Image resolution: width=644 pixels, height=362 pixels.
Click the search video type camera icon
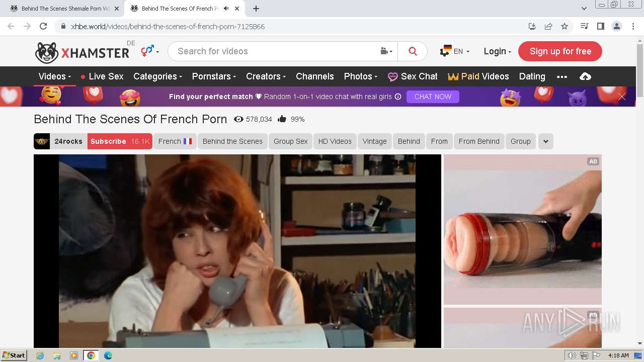(386, 51)
